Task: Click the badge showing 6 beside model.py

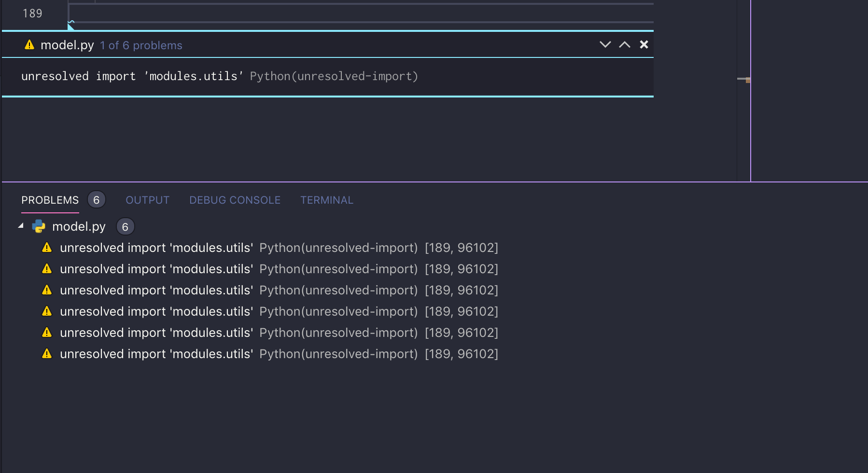Action: (x=125, y=226)
